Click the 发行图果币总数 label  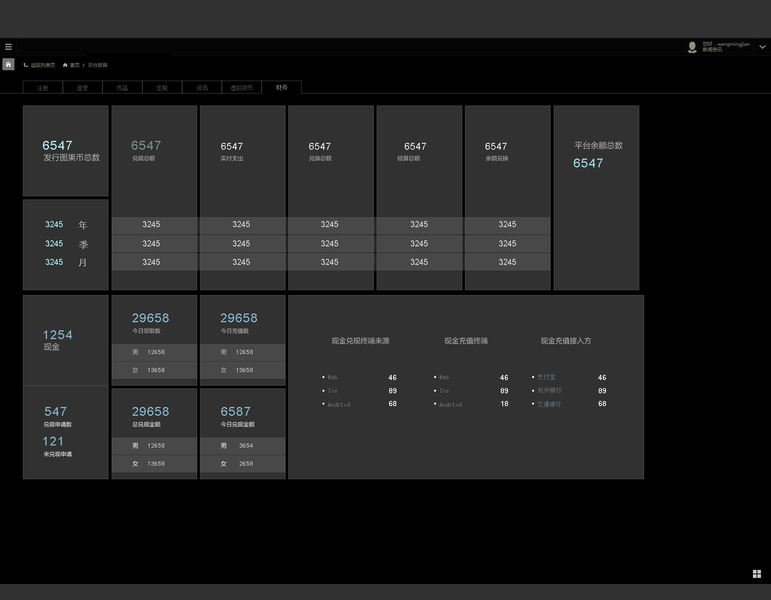[72, 157]
